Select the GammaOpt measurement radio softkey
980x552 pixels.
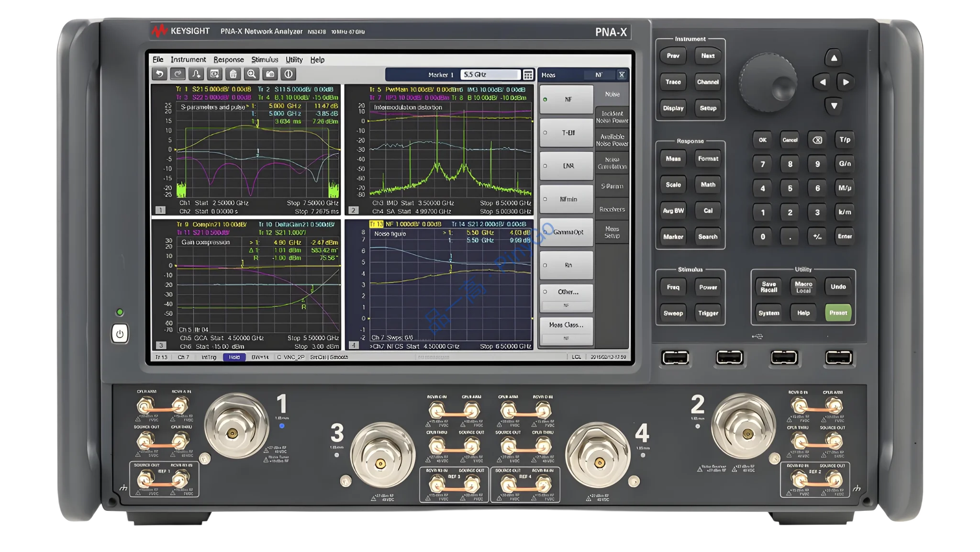[567, 232]
